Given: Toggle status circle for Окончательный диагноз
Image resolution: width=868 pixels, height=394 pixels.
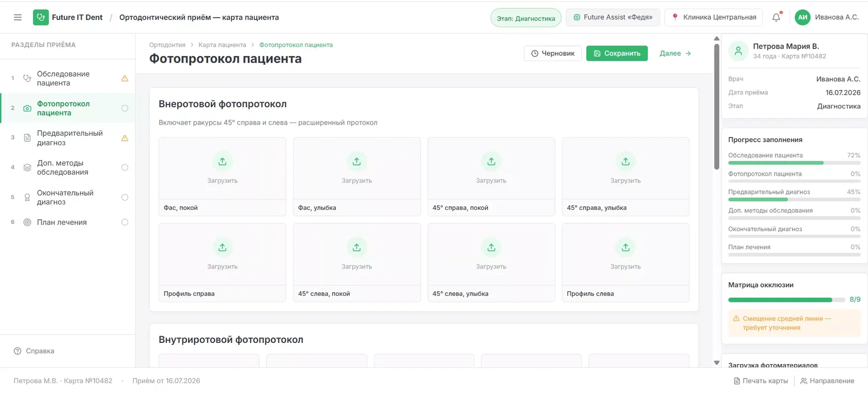Looking at the screenshot, I should click(125, 198).
